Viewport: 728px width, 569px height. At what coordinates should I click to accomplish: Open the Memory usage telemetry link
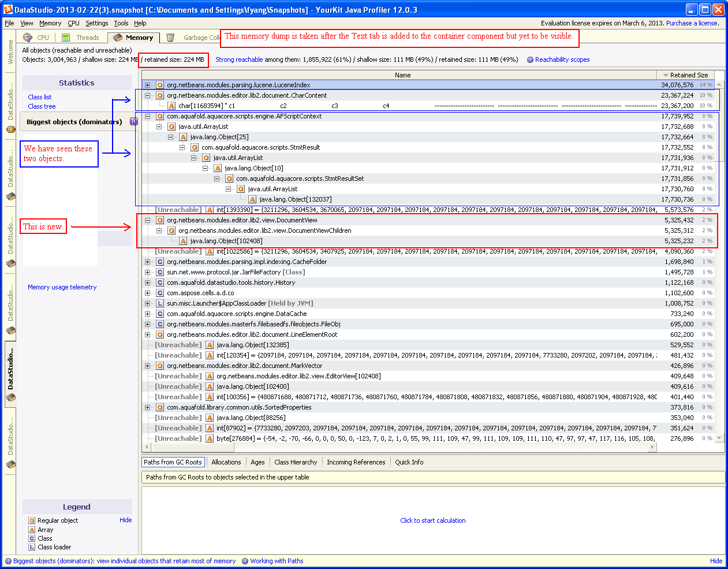tap(62, 287)
